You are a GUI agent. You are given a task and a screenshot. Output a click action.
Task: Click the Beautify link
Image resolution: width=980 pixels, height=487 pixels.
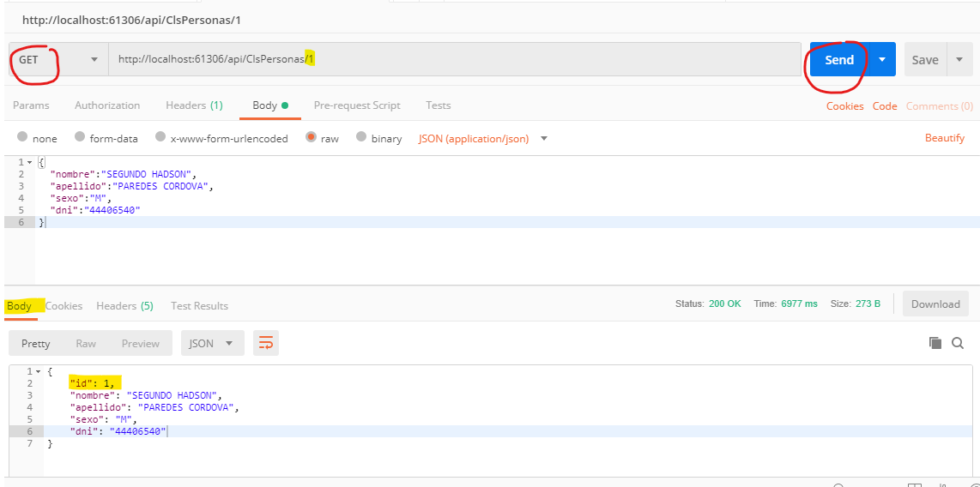click(x=944, y=138)
